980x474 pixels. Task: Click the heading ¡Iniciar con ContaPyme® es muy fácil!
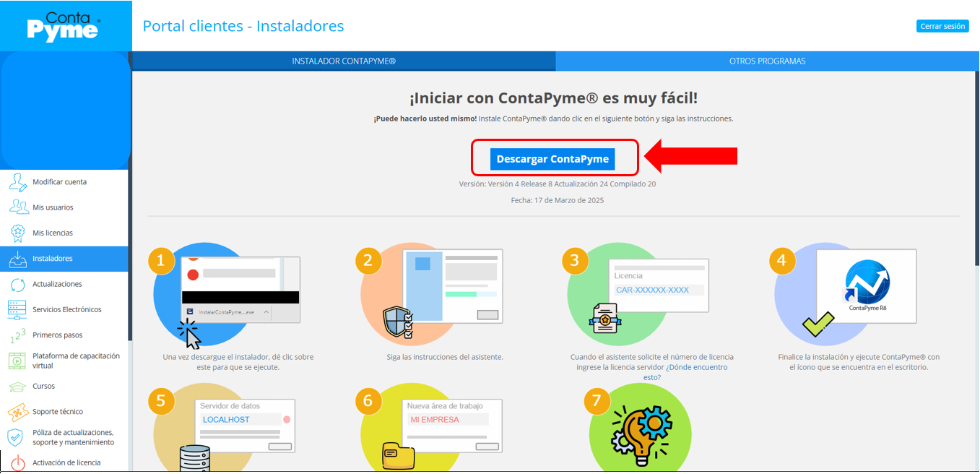coord(554,98)
